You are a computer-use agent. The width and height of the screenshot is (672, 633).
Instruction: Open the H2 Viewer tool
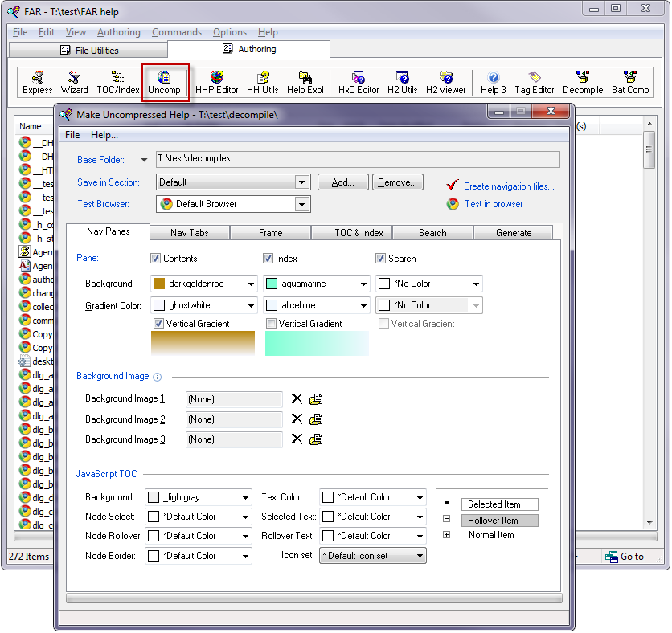[445, 83]
